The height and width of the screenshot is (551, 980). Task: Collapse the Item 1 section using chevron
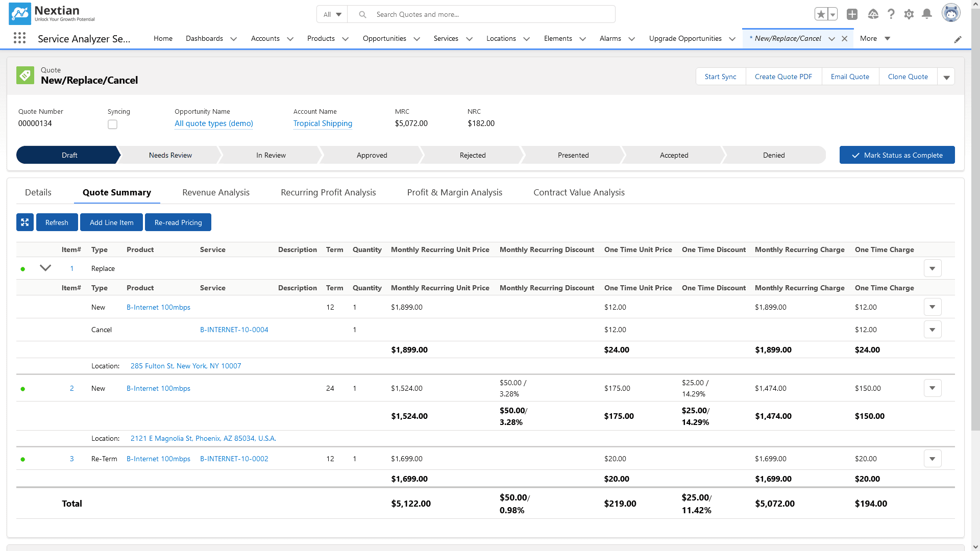coord(44,268)
